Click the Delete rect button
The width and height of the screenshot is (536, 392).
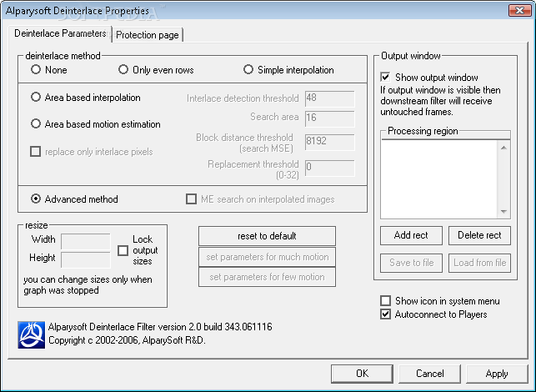(x=479, y=235)
